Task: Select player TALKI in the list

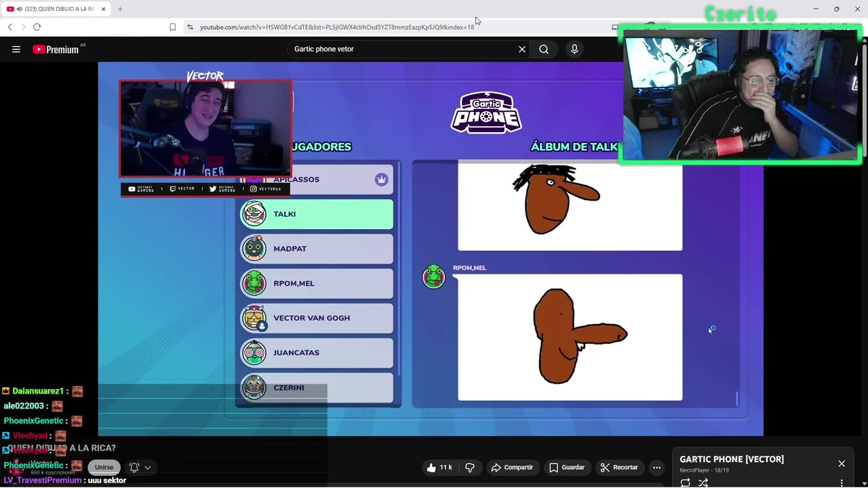Action: point(317,214)
